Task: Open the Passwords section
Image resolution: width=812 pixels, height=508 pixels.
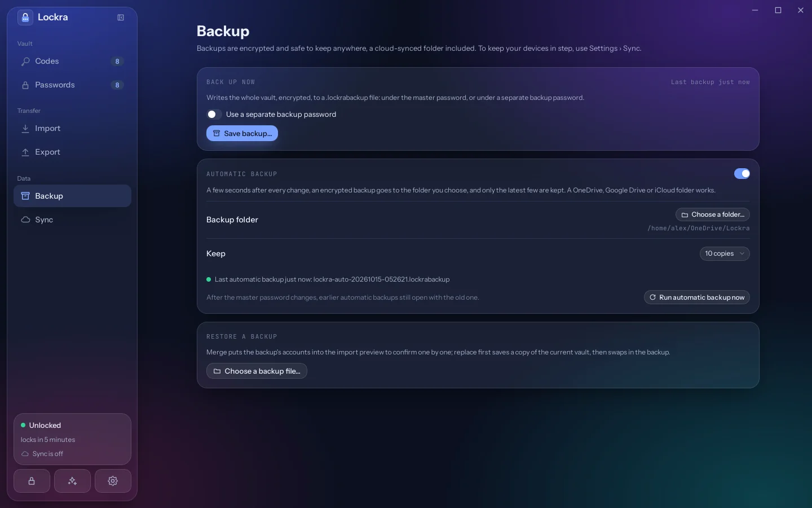Action: [72, 85]
